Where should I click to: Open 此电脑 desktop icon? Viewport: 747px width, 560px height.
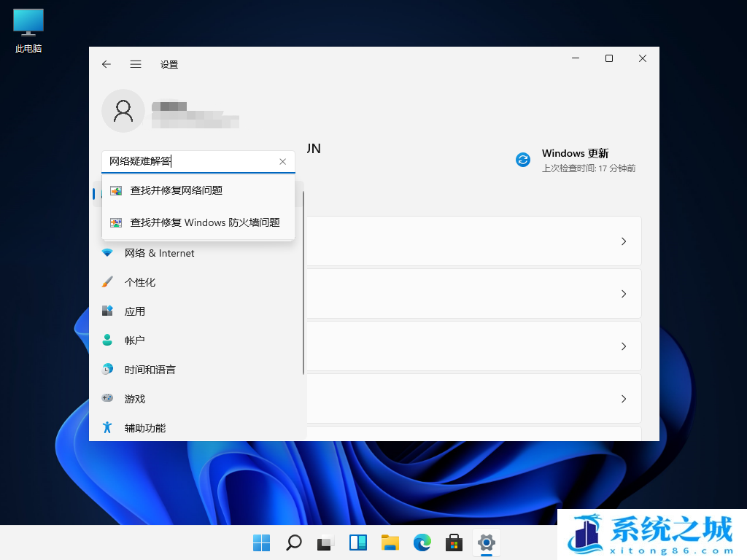28,31
